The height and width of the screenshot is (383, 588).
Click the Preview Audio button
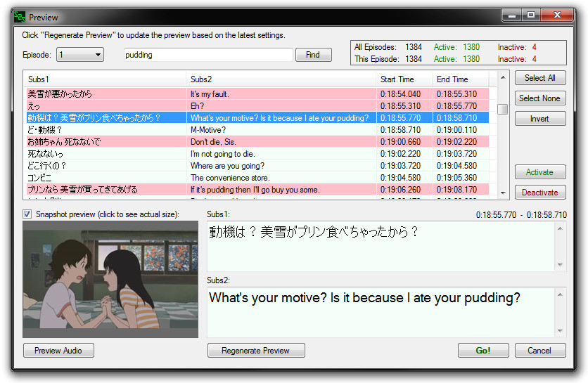click(x=58, y=351)
